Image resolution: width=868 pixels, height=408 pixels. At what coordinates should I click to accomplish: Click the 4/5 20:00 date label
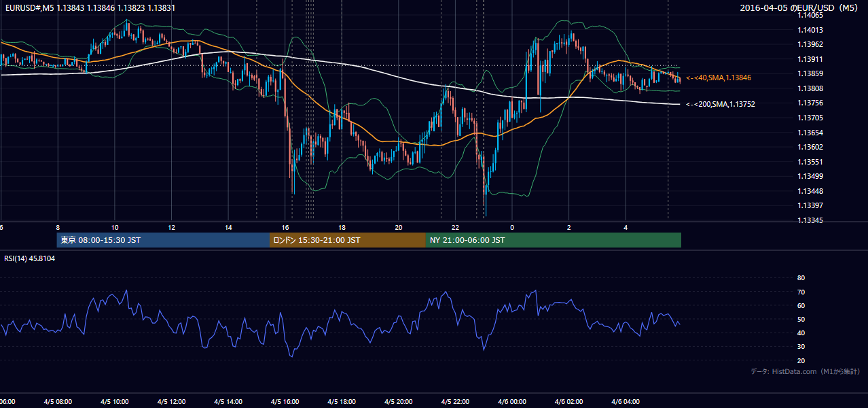[x=399, y=402]
